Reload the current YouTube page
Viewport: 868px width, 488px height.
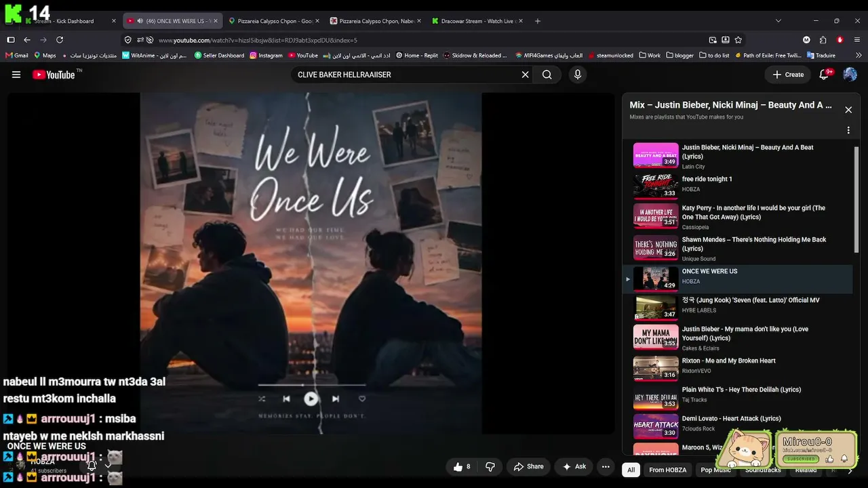[x=60, y=40]
